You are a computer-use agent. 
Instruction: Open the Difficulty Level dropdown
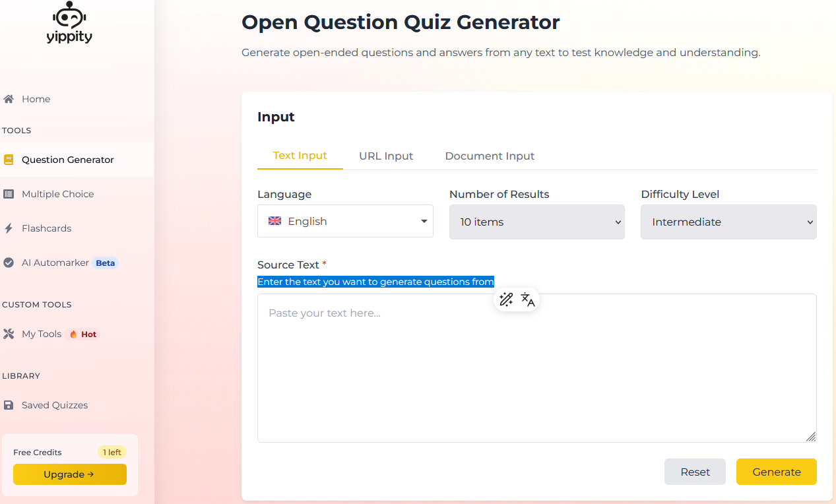pos(728,222)
